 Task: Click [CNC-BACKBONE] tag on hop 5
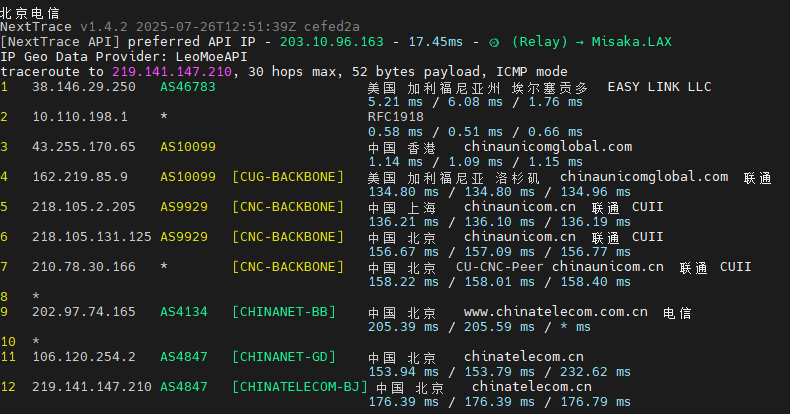point(288,207)
